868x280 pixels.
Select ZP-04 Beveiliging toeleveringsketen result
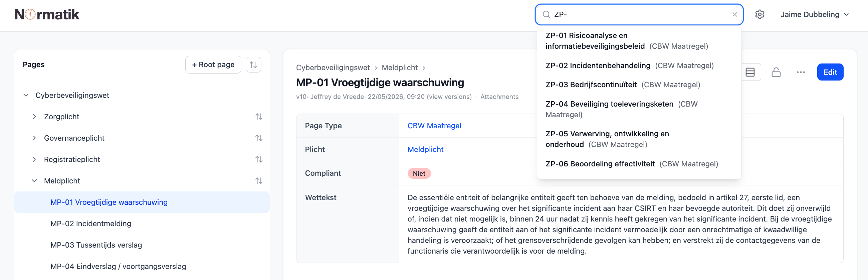[x=639, y=109]
